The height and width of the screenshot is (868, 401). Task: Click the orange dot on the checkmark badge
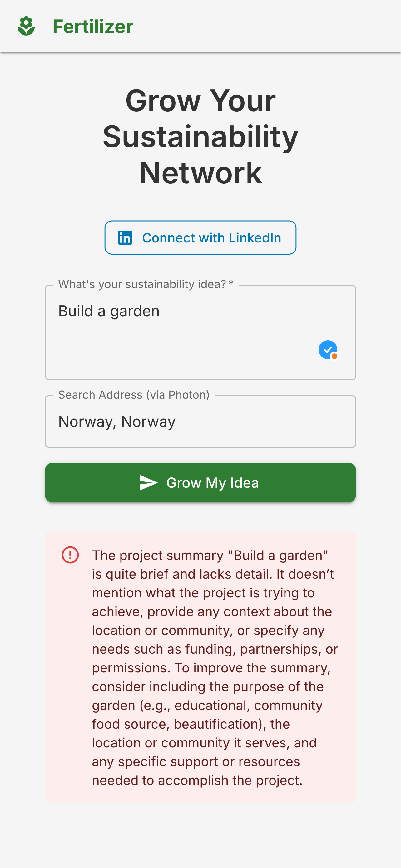click(x=334, y=356)
